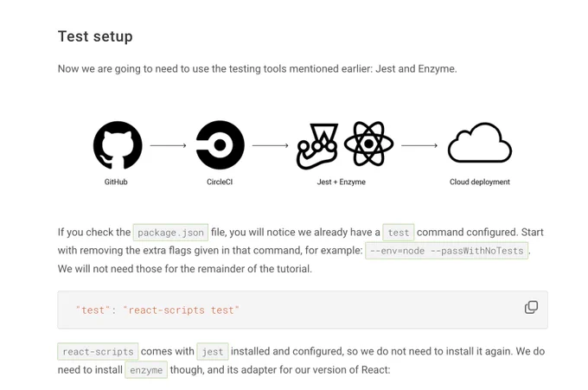Click the GitHub octocat logo in diagram
Image resolution: width=588 pixels, height=390 pixels.
pos(118,145)
